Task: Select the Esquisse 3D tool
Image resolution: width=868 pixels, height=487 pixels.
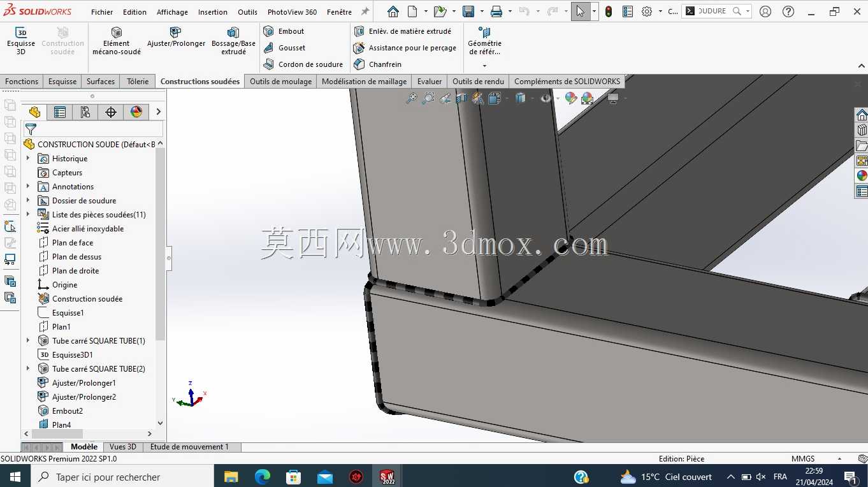Action: pos(21,41)
